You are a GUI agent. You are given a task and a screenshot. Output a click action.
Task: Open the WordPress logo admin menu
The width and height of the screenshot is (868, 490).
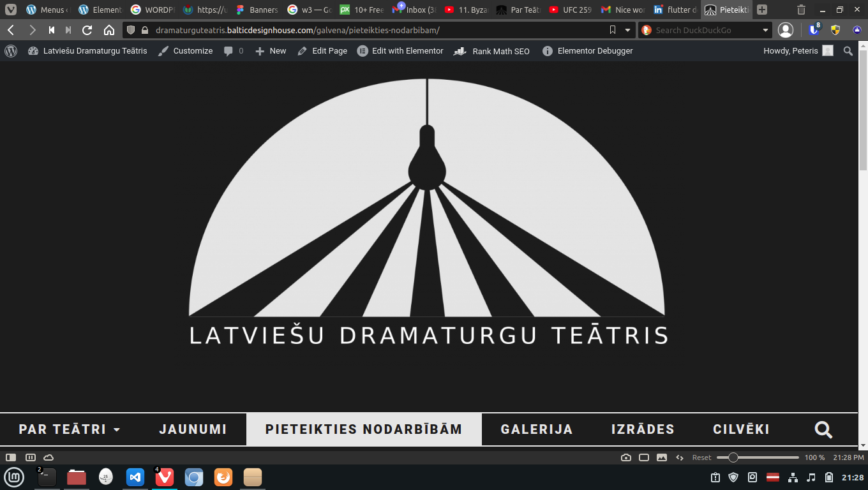click(x=11, y=51)
